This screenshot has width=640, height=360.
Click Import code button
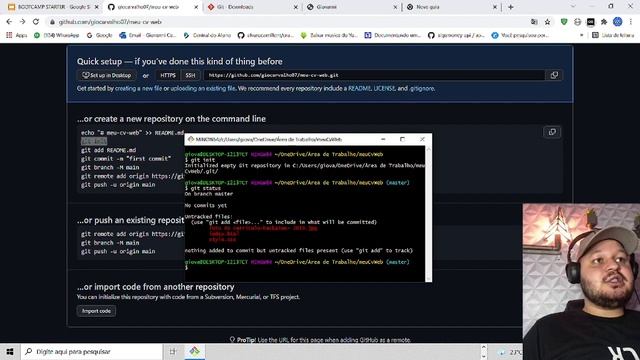96,311
